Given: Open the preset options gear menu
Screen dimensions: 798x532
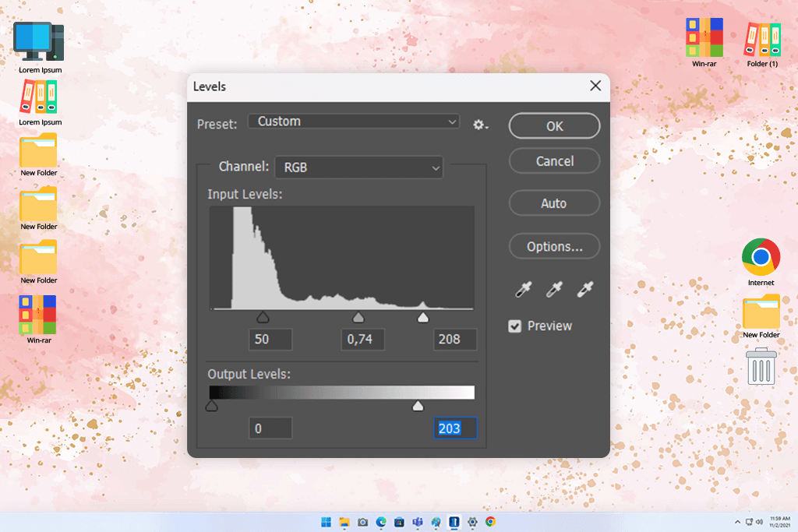Looking at the screenshot, I should (x=480, y=125).
